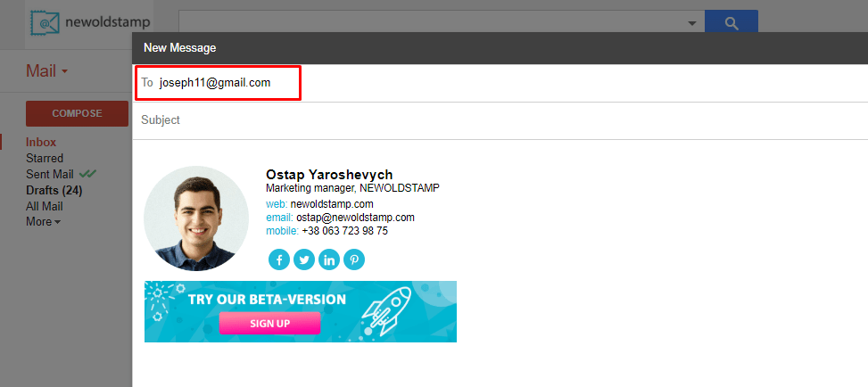Click the Facebook icon in signature
This screenshot has height=387, width=868.
pos(279,259)
